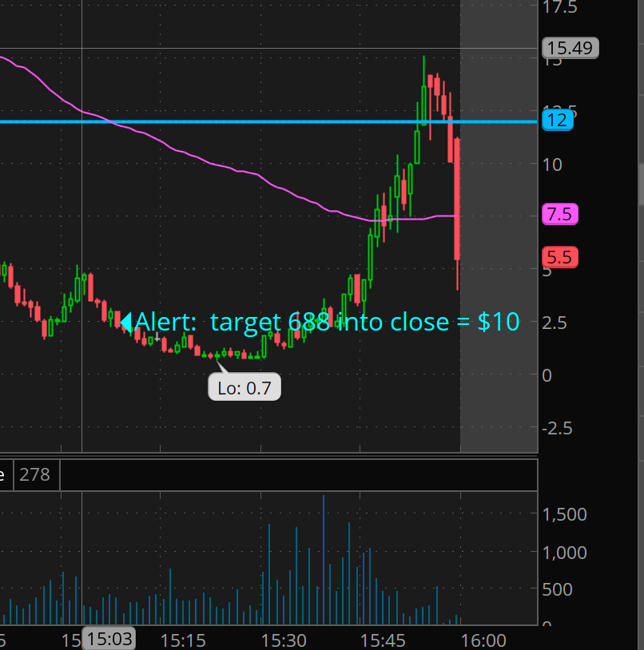Screen dimensions: 644x650
Task: Click the 'Lo: 0.7' low price bubble
Action: (244, 387)
